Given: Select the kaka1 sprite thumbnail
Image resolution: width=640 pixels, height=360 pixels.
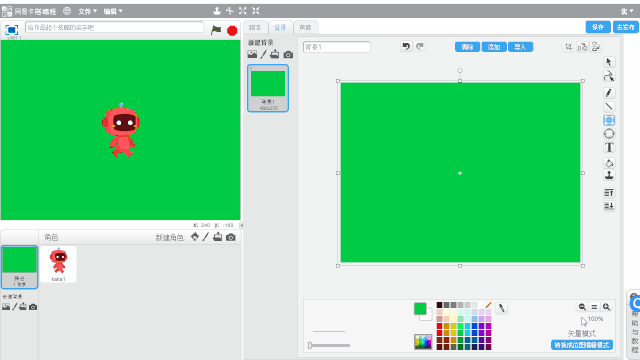Looking at the screenshot, I should pyautogui.click(x=58, y=264).
